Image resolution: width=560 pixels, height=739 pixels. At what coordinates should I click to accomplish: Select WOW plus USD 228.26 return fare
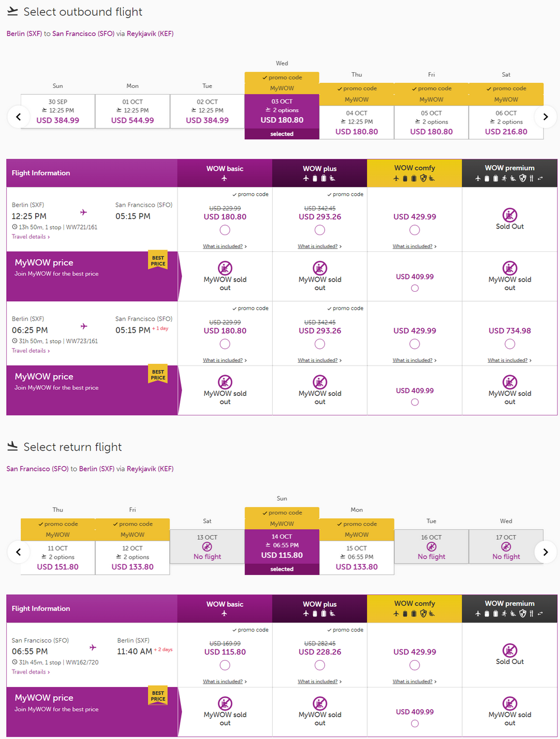[x=320, y=665]
